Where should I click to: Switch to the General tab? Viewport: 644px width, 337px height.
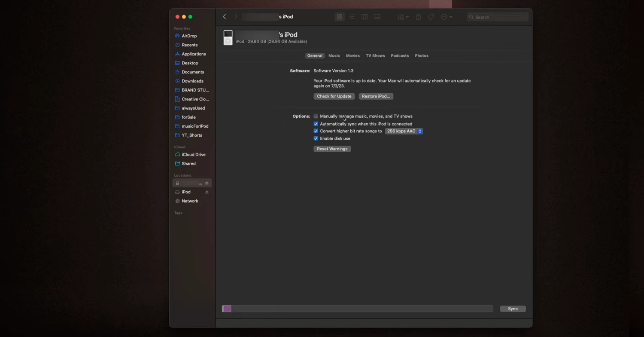pos(315,56)
